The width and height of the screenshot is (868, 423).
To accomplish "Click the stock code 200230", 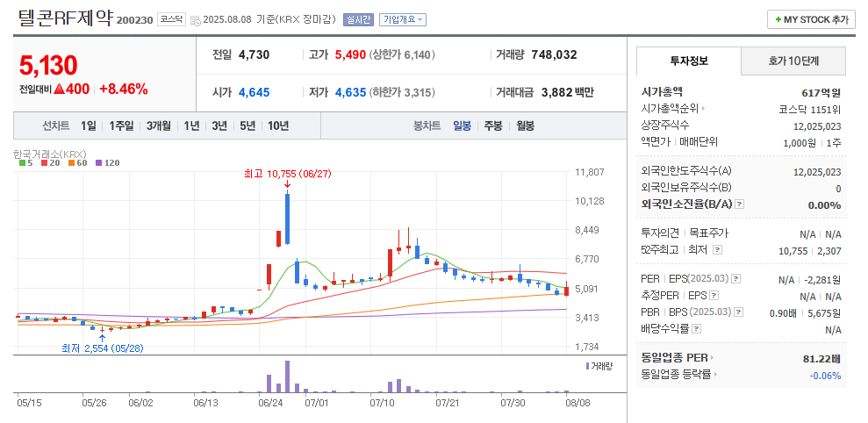I will 135,20.
